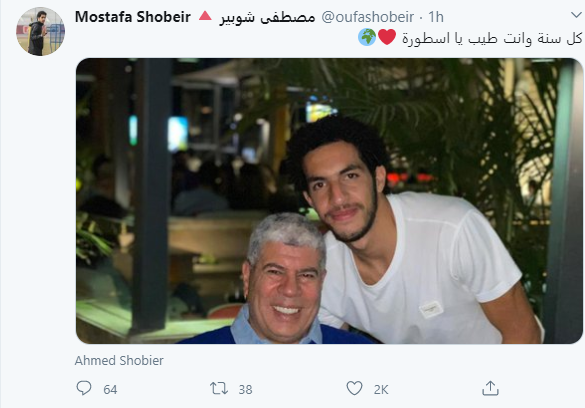Image resolution: width=585 pixels, height=408 pixels.
Task: Click the smiling gray-haired man in photo
Action: [284, 280]
